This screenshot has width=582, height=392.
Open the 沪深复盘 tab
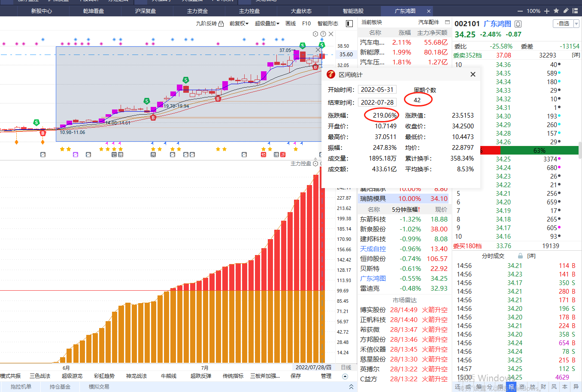(x=145, y=11)
